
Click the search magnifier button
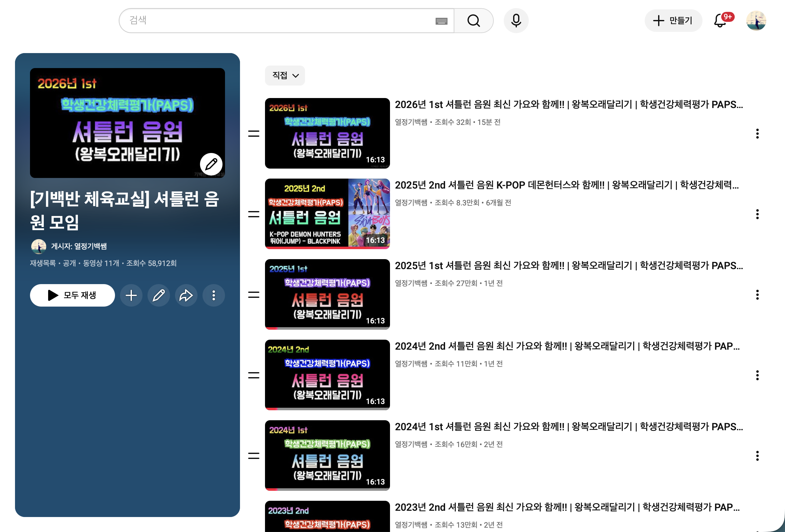pyautogui.click(x=473, y=21)
